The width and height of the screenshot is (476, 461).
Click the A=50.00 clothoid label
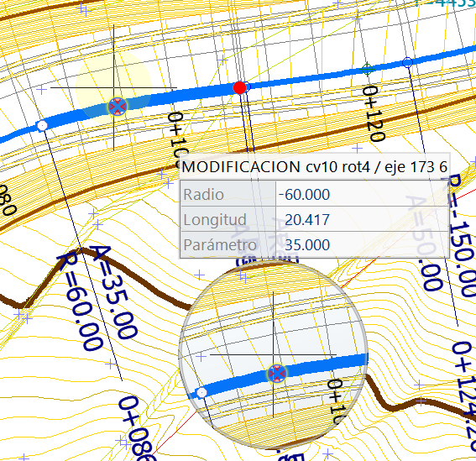pyautogui.click(x=424, y=243)
